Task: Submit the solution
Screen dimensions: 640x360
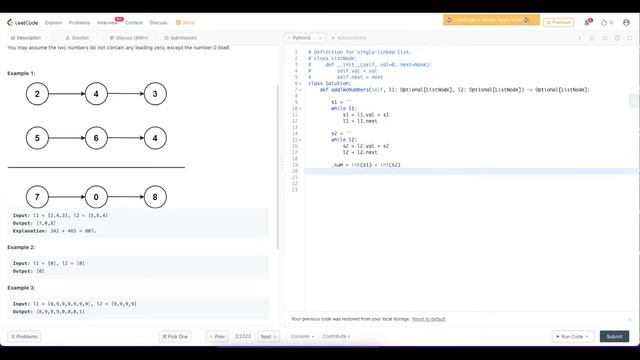Action: pyautogui.click(x=614, y=336)
